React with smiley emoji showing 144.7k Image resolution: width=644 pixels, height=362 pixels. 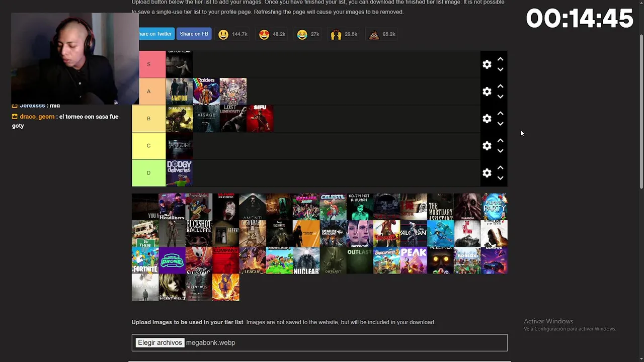tap(233, 34)
